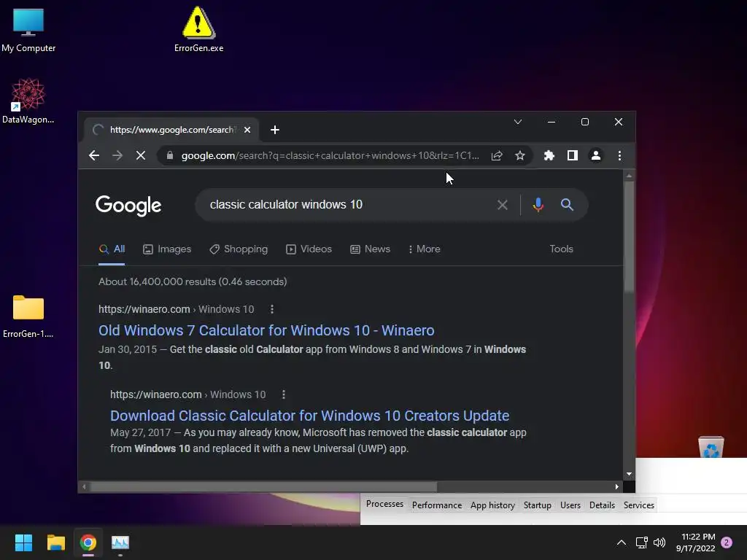Open the Users tab in Task Manager

(570, 505)
